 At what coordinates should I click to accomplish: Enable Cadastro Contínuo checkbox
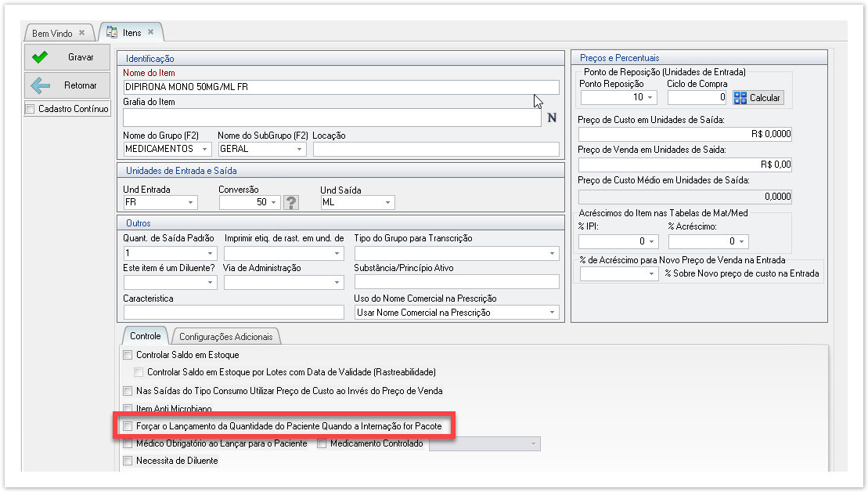[31, 109]
